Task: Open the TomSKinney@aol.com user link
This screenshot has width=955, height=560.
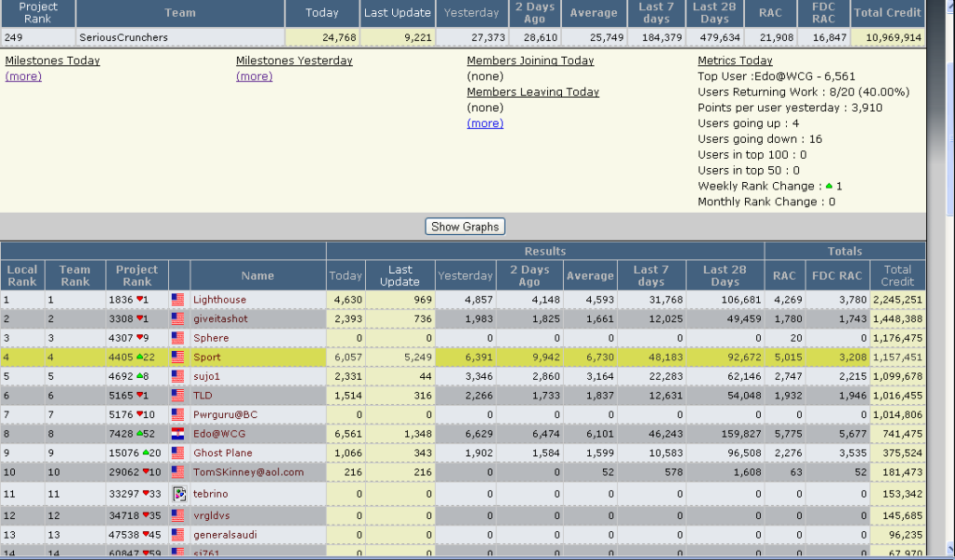Action: coord(248,472)
